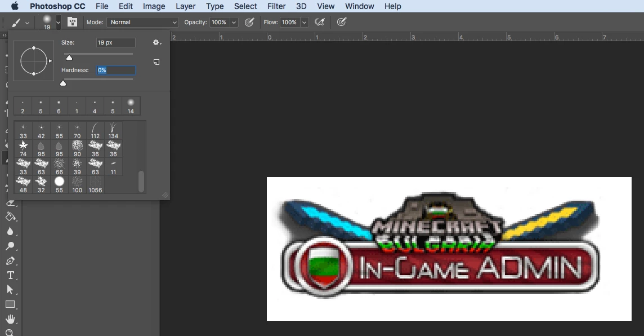This screenshot has height=336, width=644.
Task: Open the Help menu
Action: click(x=392, y=6)
